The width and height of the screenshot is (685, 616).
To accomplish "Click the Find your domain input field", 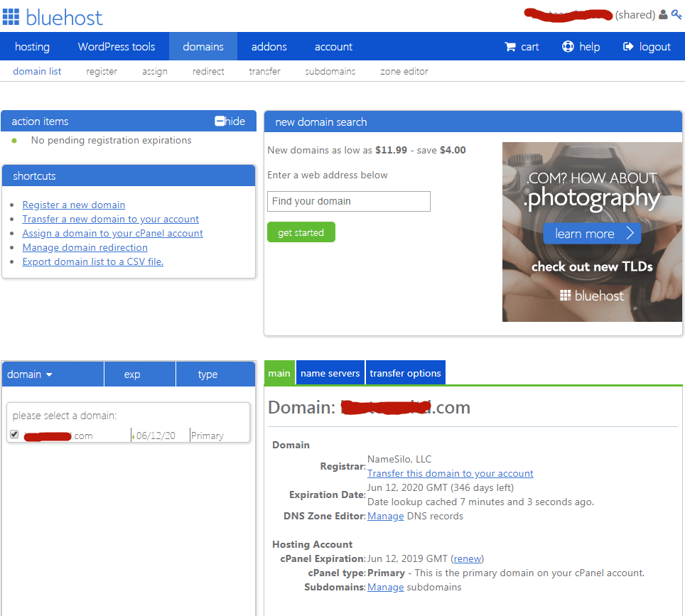I will pos(349,201).
